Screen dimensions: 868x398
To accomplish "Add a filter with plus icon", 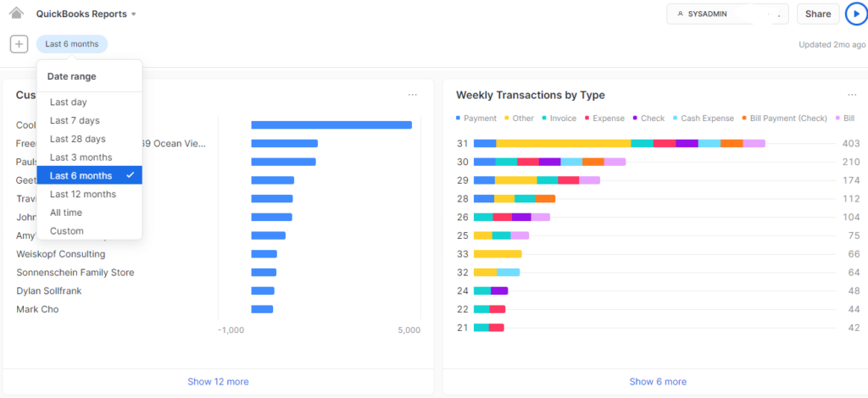I will pos(19,44).
